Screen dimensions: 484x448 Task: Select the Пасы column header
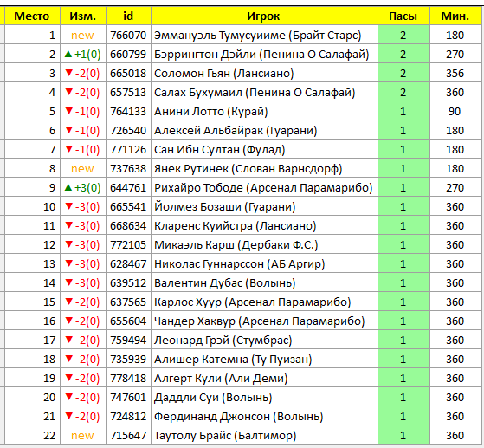403,16
